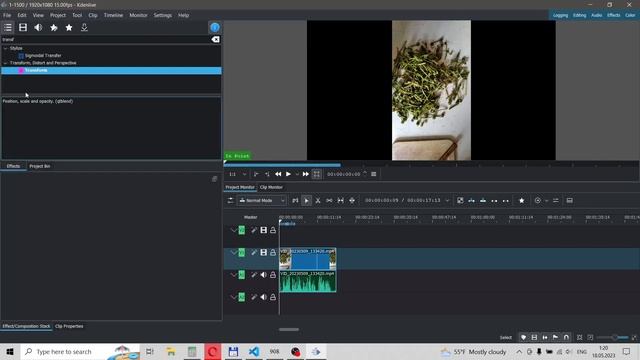Toggle snapping magnet icon in status bar
The width and height of the screenshot is (640, 360).
tap(566, 338)
